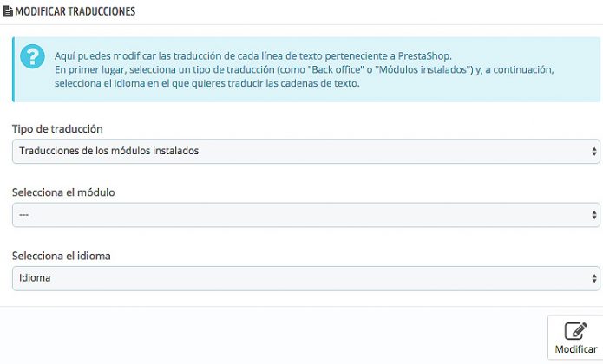603x364 pixels.
Task: Click the pencil edit icon above Modificar
Action: point(575,331)
